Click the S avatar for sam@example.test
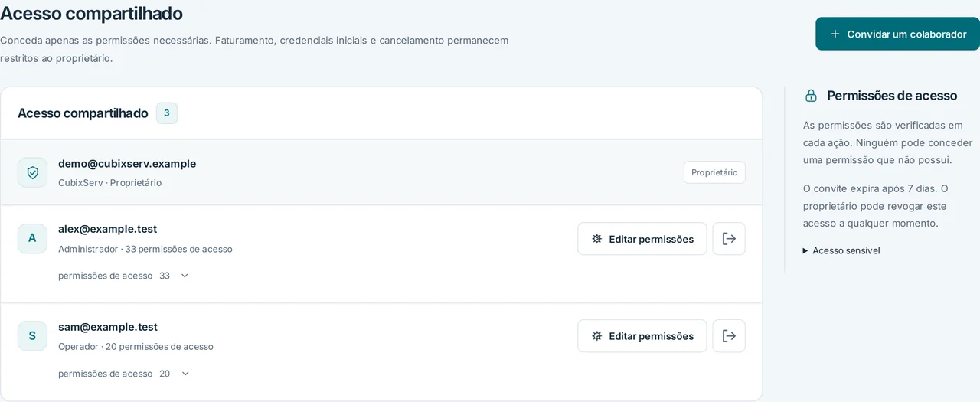The width and height of the screenshot is (980, 402). click(32, 335)
